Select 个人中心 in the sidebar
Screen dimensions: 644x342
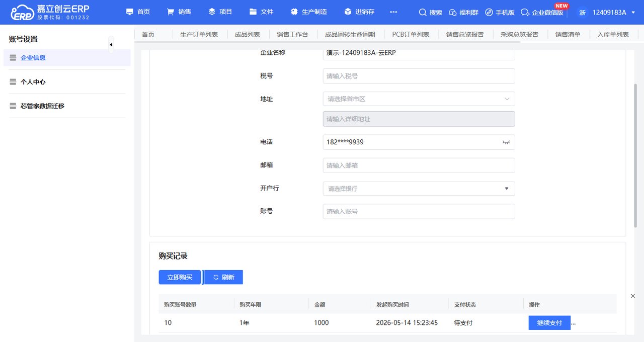tap(67, 82)
